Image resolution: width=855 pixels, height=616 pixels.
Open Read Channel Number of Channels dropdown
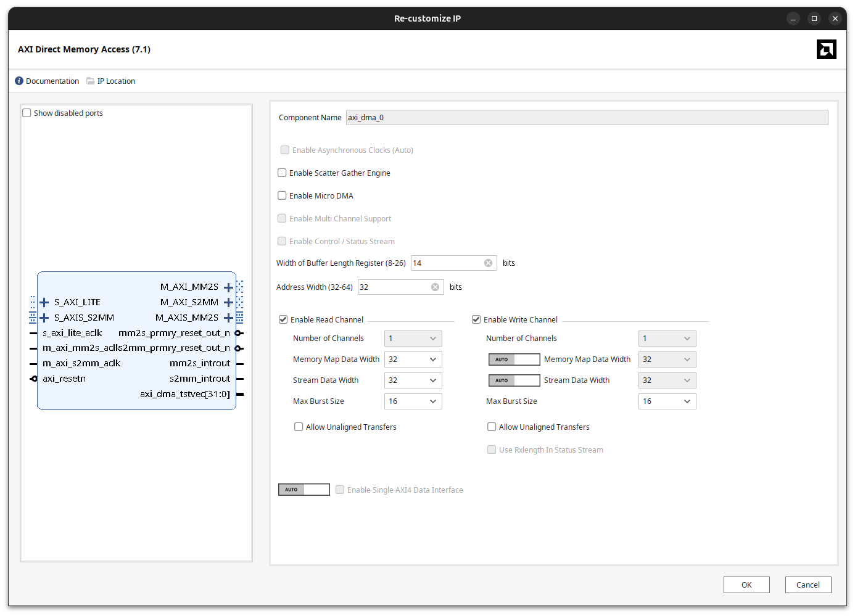coord(413,339)
